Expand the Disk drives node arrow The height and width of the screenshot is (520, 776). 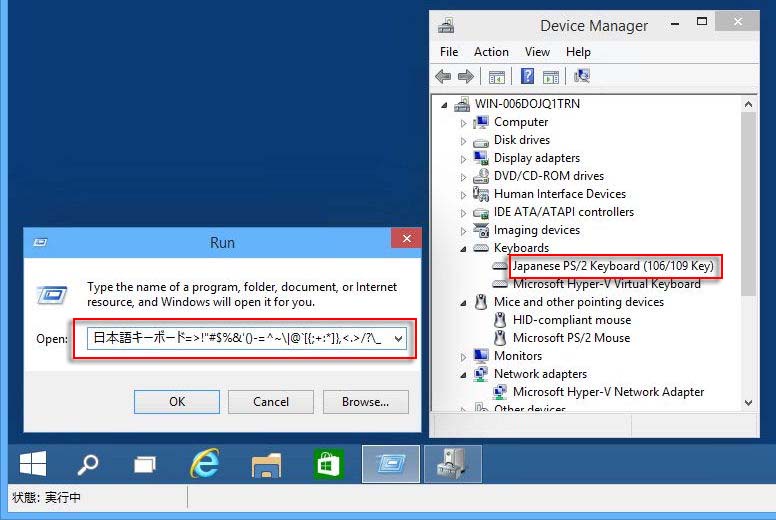(x=463, y=141)
